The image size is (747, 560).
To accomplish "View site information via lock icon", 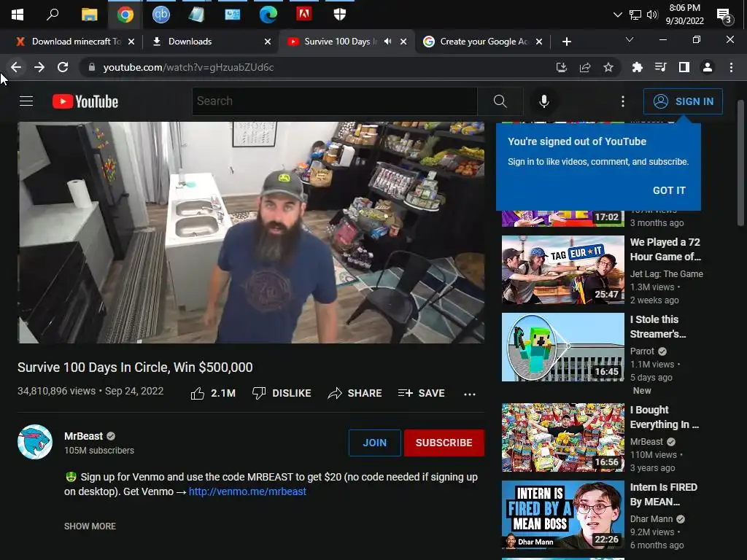I will [x=92, y=67].
